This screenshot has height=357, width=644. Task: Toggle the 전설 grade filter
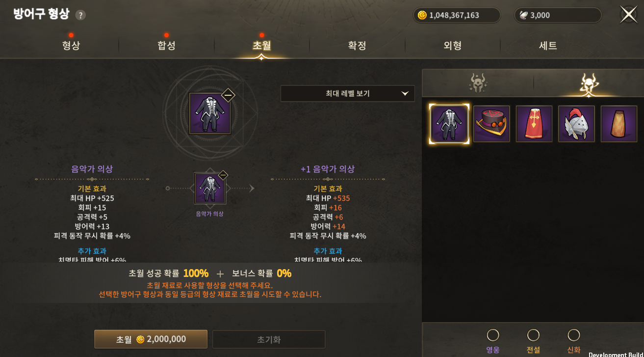tap(533, 335)
